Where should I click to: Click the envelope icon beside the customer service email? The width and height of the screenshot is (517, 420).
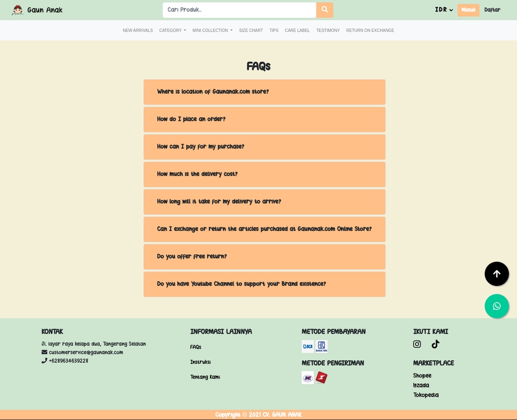(44, 352)
